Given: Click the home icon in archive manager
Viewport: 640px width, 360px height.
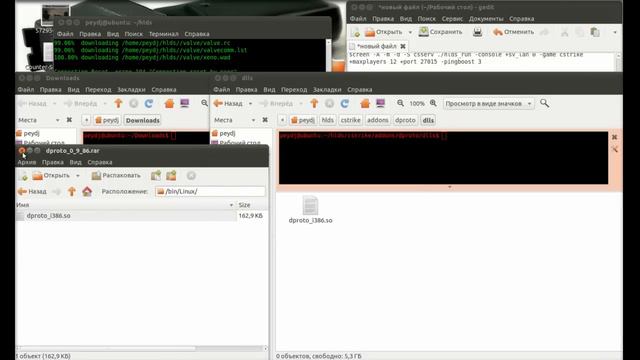Looking at the screenshot, I should (87, 191).
